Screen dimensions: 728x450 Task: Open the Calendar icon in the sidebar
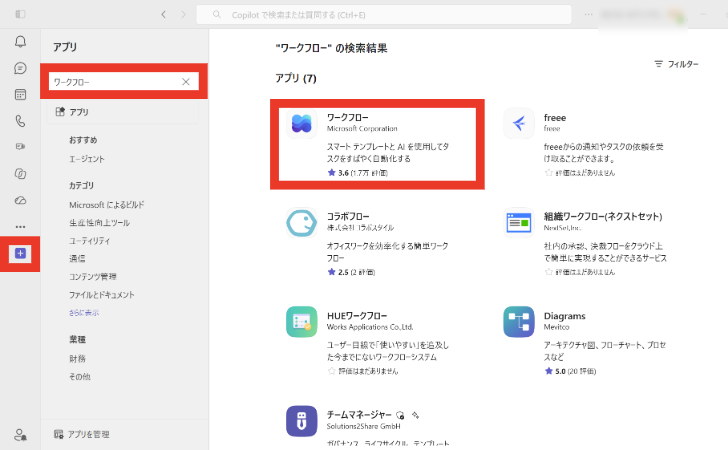click(x=20, y=95)
